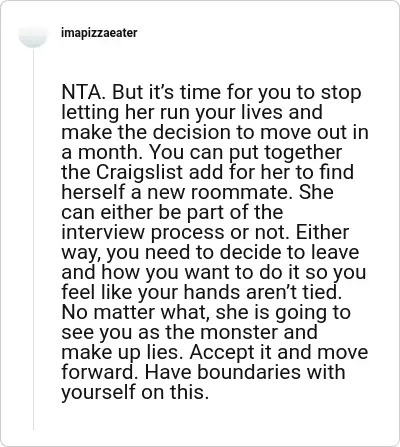This screenshot has width=400, height=447.
Task: Click the final line "yourself on this."
Action: [135, 392]
